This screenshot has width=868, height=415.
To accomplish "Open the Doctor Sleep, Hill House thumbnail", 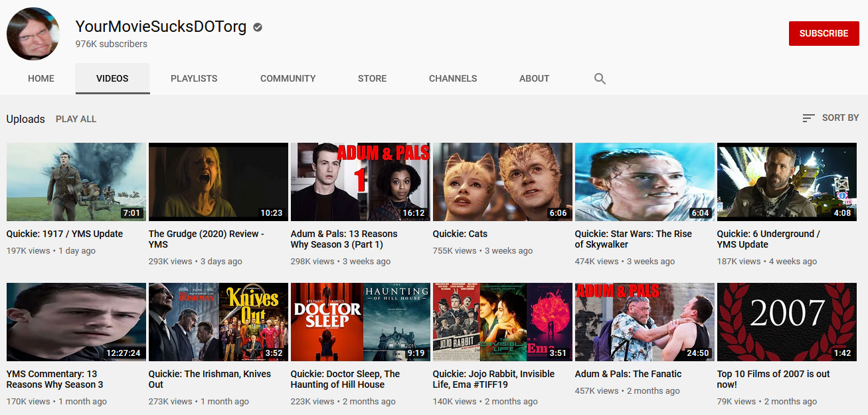I will pos(361,322).
